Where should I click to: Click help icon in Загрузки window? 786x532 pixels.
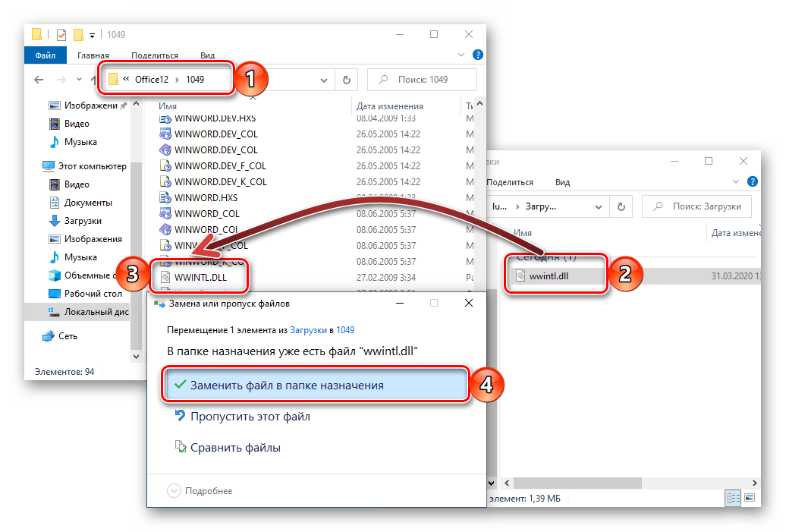pyautogui.click(x=753, y=181)
